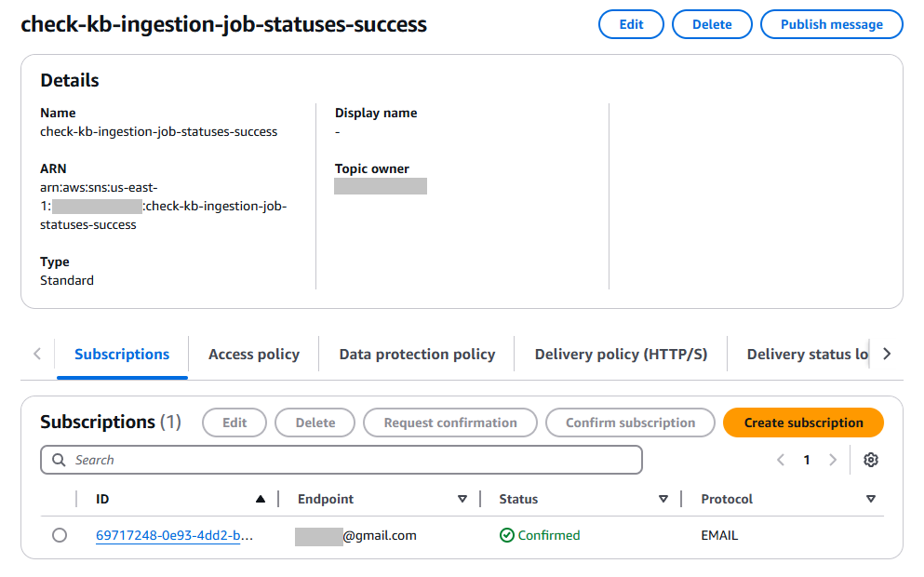Click the Display name label
The image size is (924, 577).
pyautogui.click(x=376, y=114)
